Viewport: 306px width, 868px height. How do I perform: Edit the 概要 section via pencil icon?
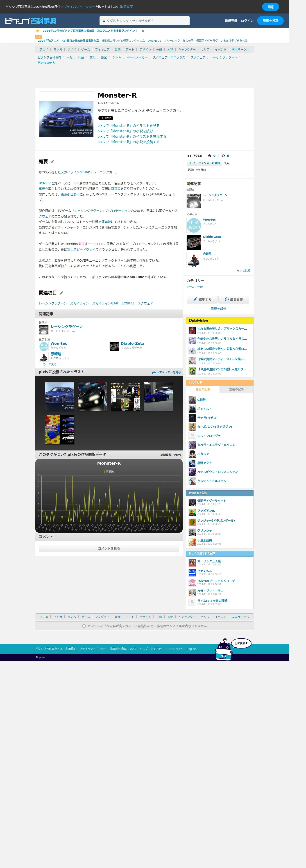point(52,162)
